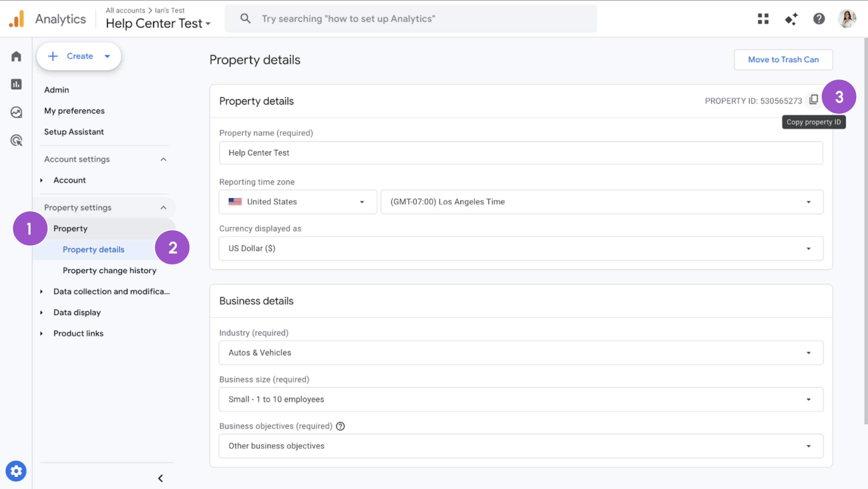Open the Autos & Vehicles industry dropdown
The width and height of the screenshot is (868, 489).
pos(521,353)
